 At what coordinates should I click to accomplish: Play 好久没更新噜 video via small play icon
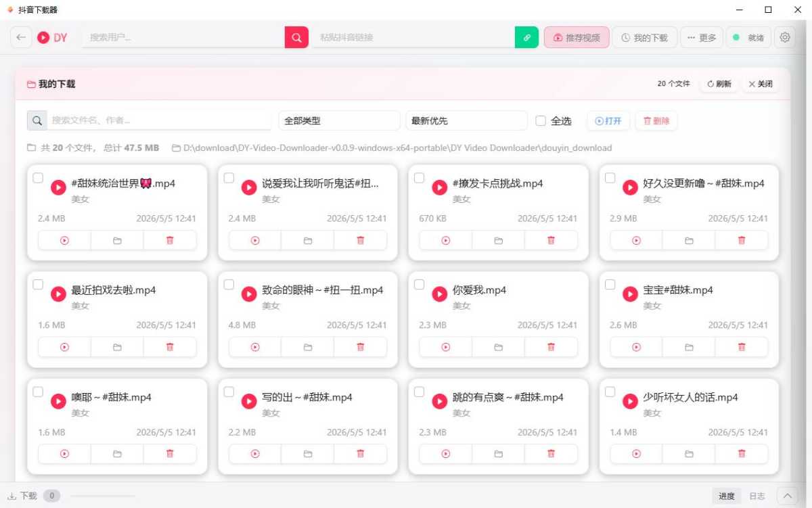point(636,240)
